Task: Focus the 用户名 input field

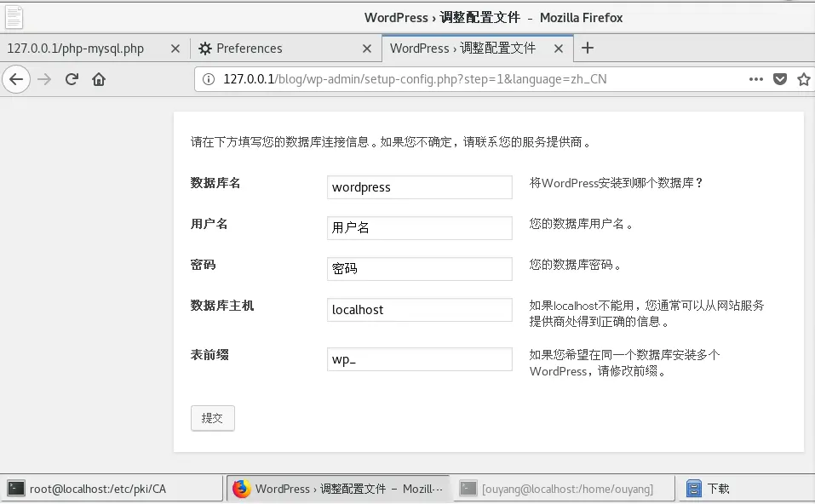Action: [420, 228]
